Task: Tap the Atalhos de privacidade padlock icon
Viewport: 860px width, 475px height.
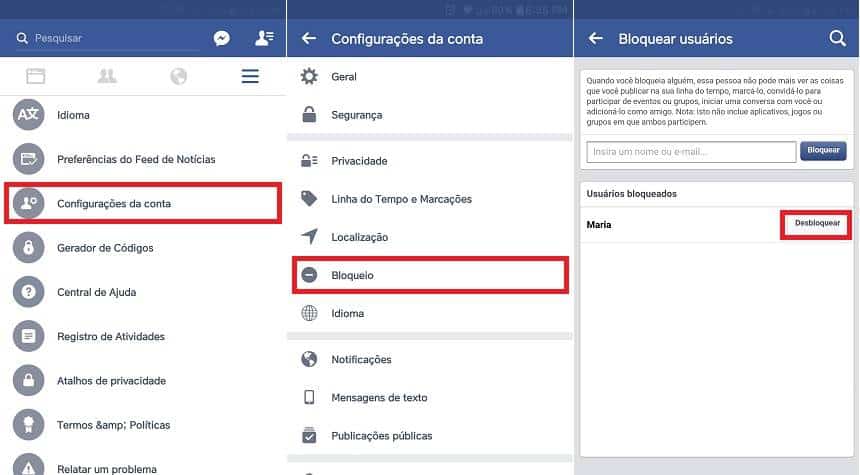Action: point(29,381)
